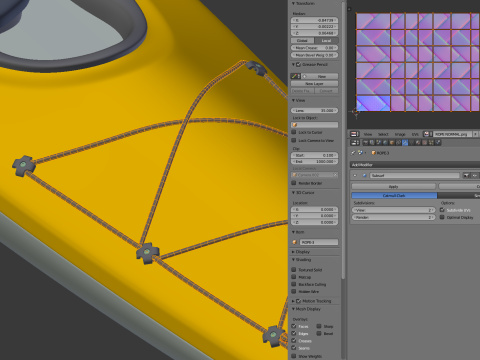Enable Lock to Cursor checkbox
The image size is (480, 360).
(294, 132)
